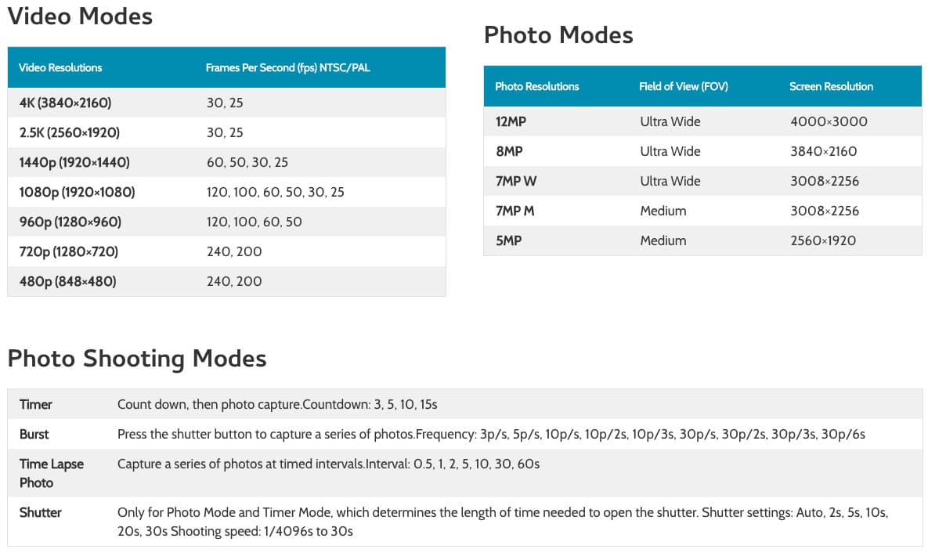Click the Frames Per Second column header

(x=287, y=67)
